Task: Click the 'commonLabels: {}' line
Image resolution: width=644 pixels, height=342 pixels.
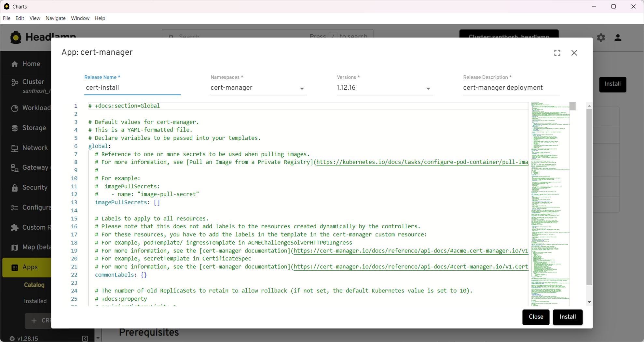Action: pyautogui.click(x=121, y=275)
